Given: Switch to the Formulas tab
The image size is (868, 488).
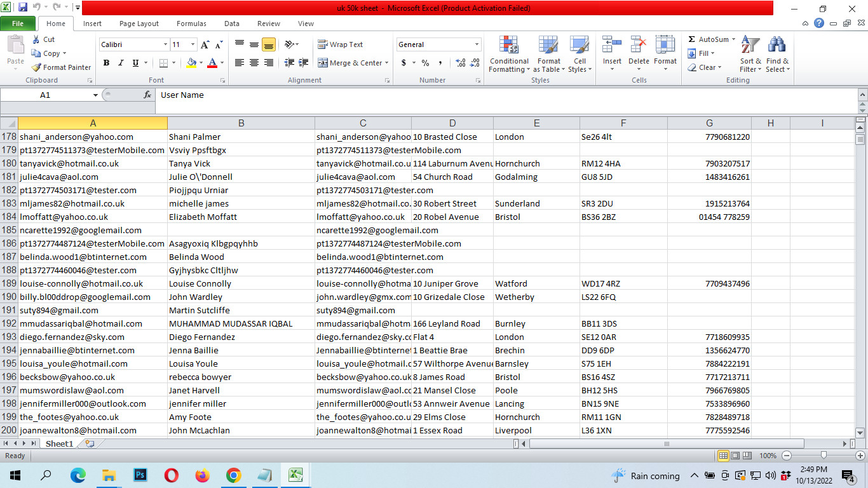Looking at the screenshot, I should click(x=191, y=24).
